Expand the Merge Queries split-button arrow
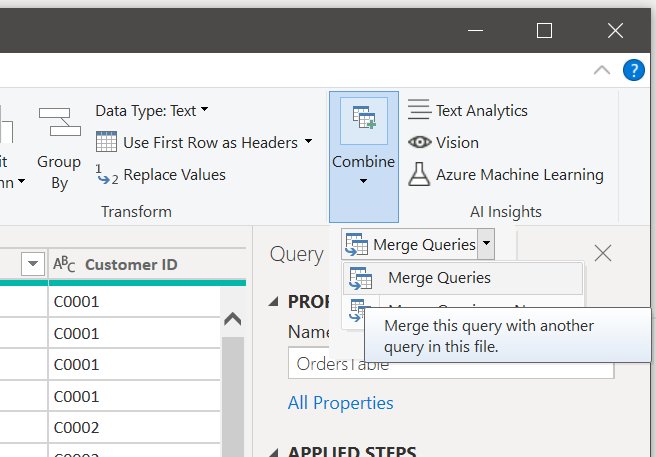Viewport: 656px width, 457px height. 486,244
